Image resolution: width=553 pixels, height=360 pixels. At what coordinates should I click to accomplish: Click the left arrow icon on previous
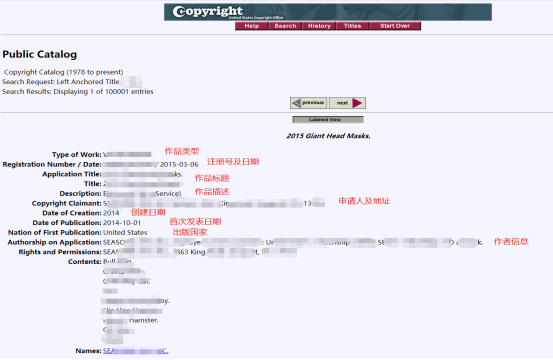pos(296,103)
